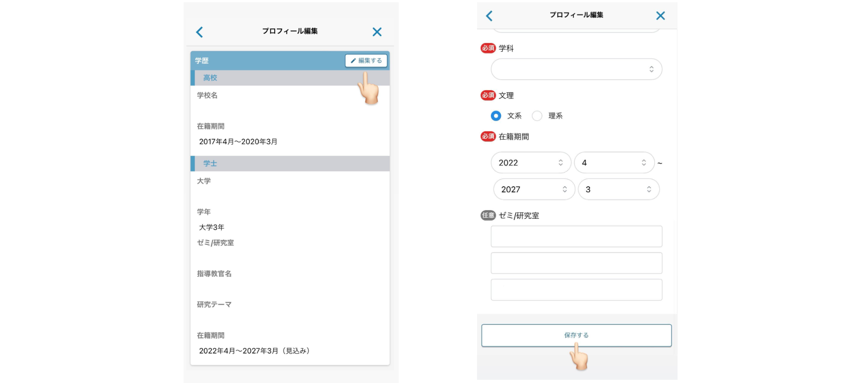
Task: Click the 学年 label
Action: coord(204,212)
